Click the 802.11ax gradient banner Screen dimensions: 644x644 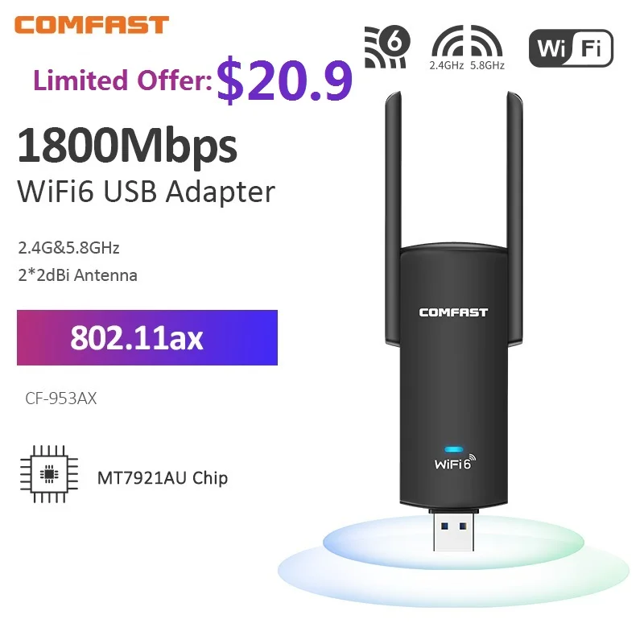coord(147,337)
